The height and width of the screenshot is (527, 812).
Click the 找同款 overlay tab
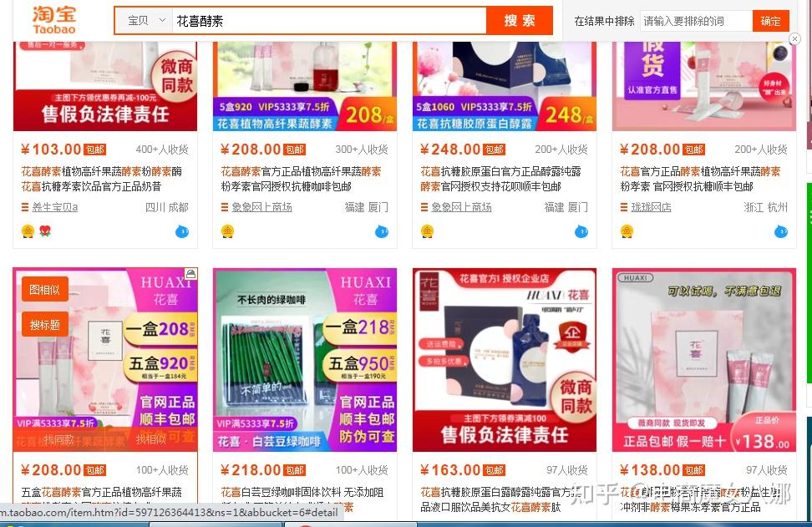pos(59,439)
